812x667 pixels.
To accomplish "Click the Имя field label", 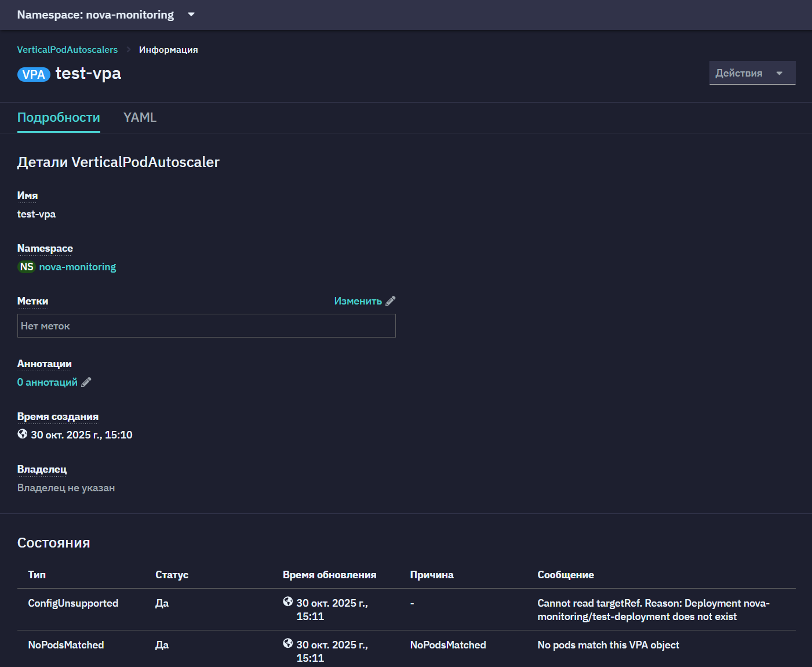I will click(x=27, y=195).
